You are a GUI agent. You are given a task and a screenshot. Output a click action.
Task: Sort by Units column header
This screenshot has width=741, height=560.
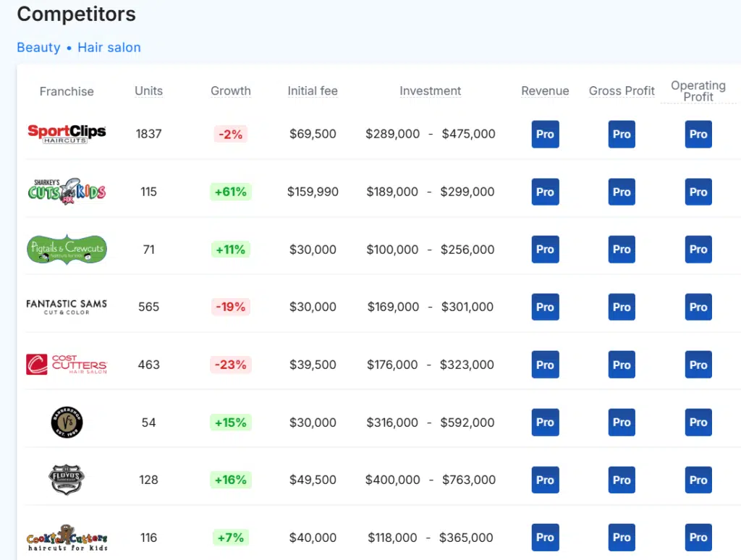pyautogui.click(x=148, y=91)
